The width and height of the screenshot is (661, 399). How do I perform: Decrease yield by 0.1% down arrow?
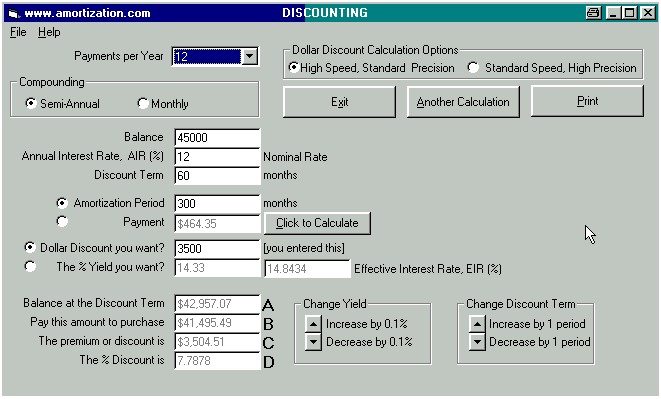coord(313,342)
